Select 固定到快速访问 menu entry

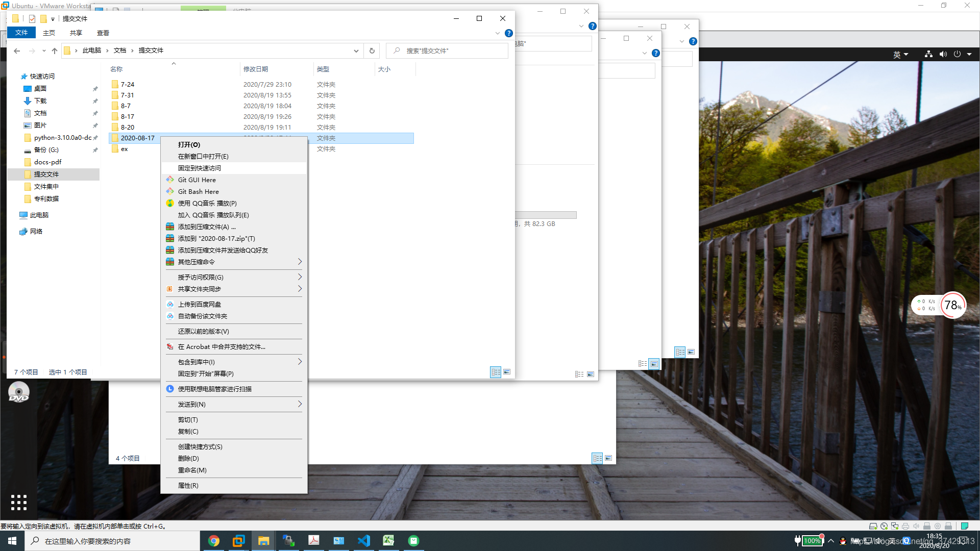click(x=234, y=168)
